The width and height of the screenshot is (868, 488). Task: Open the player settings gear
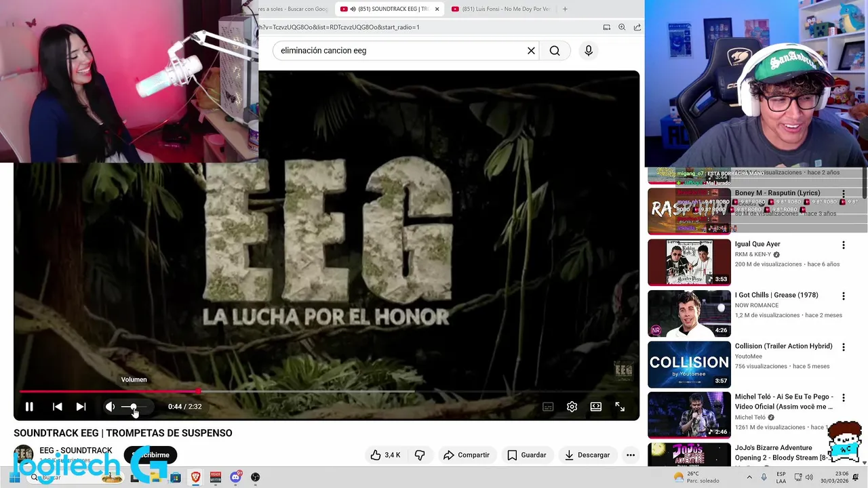tap(572, 407)
